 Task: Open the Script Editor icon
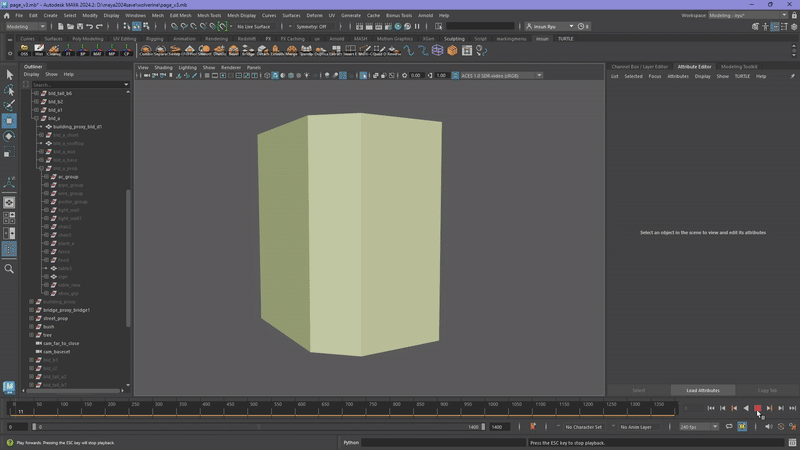tap(792, 442)
